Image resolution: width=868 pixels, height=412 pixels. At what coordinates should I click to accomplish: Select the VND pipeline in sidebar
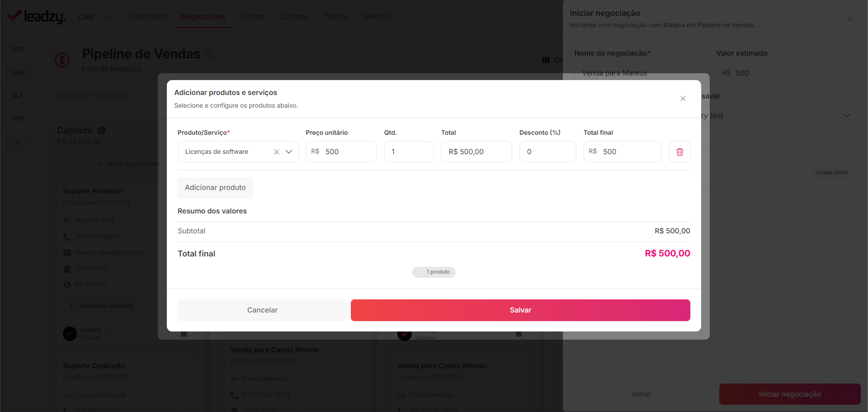[x=18, y=72]
